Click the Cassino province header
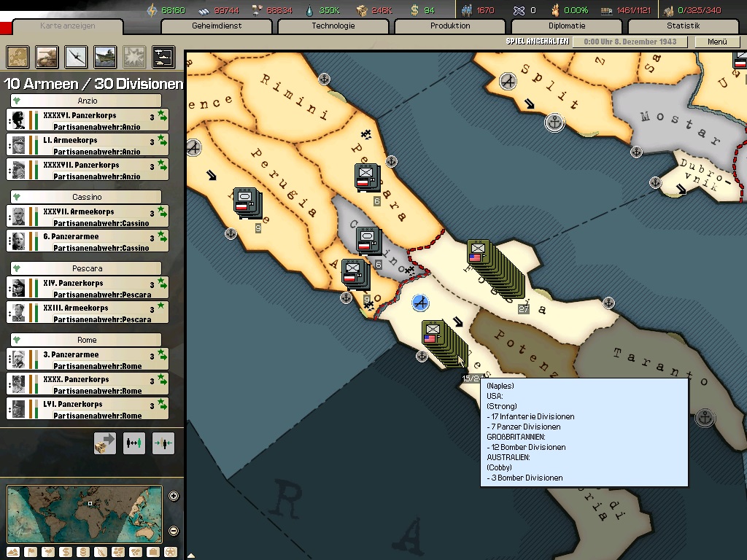 86,197
